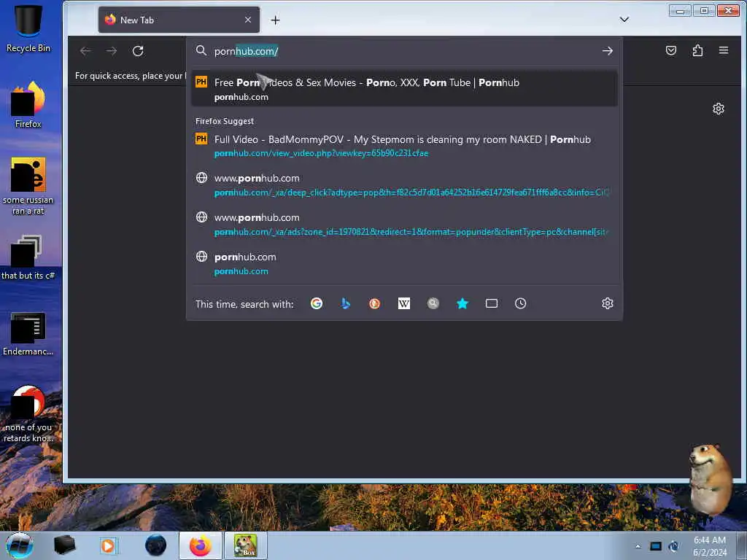Reload the current page
Screen dimensions: 747x560
click(x=138, y=51)
